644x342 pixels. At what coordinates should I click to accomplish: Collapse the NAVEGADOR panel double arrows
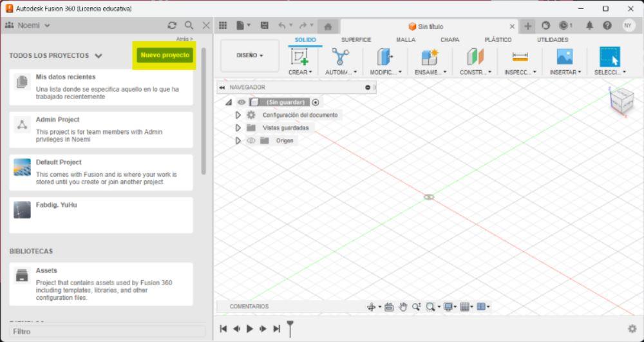coord(222,88)
